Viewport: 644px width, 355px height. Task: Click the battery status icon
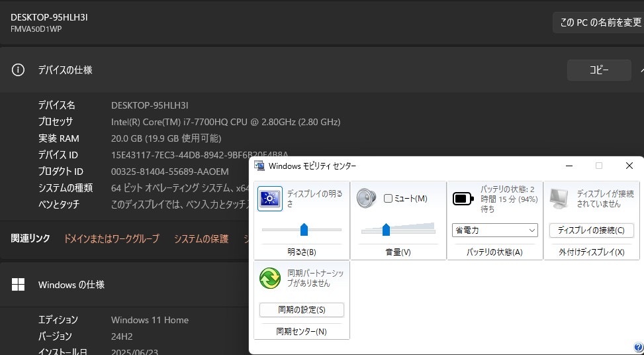point(463,199)
